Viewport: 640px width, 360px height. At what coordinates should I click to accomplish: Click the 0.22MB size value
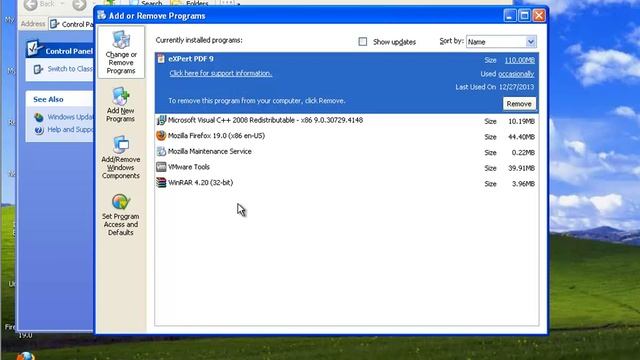click(523, 152)
